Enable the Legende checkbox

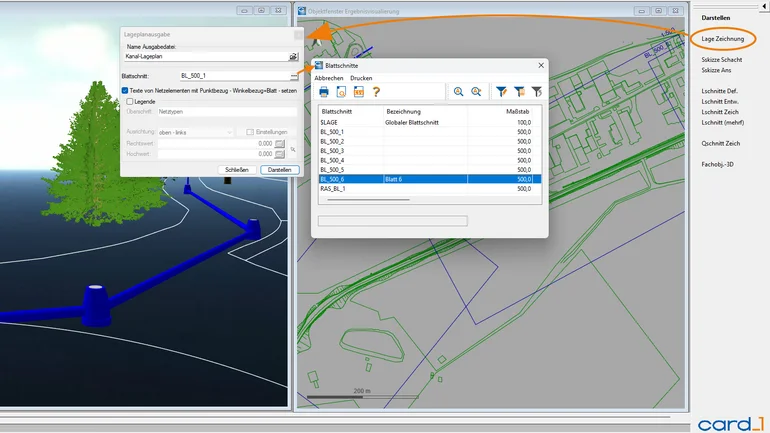130,101
